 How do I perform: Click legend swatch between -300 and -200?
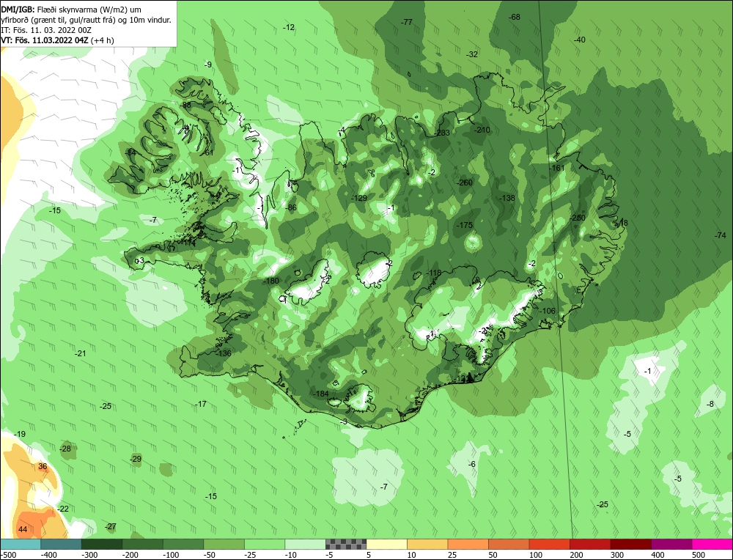[102, 544]
